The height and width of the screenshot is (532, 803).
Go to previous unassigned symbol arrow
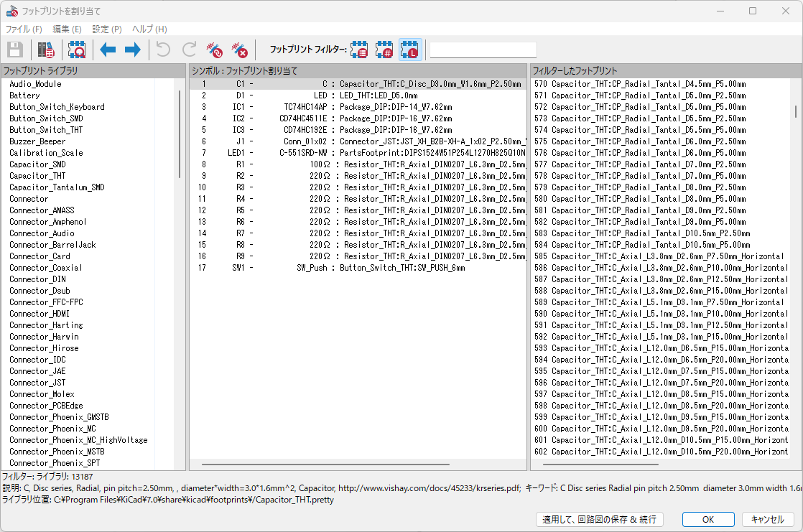click(108, 50)
